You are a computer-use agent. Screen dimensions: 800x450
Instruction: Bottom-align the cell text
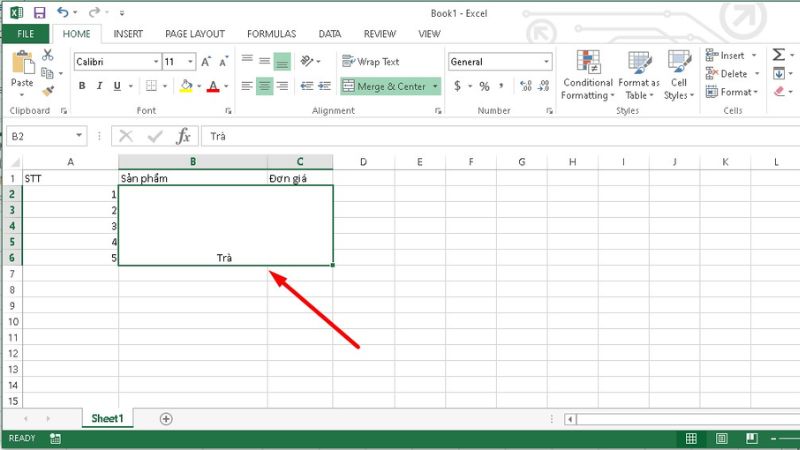(x=282, y=62)
